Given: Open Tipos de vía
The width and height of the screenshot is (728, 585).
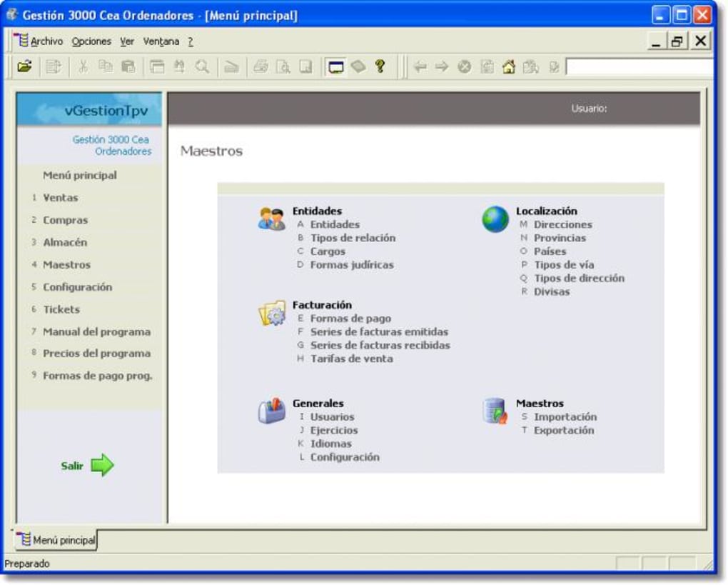Looking at the screenshot, I should point(564,265).
